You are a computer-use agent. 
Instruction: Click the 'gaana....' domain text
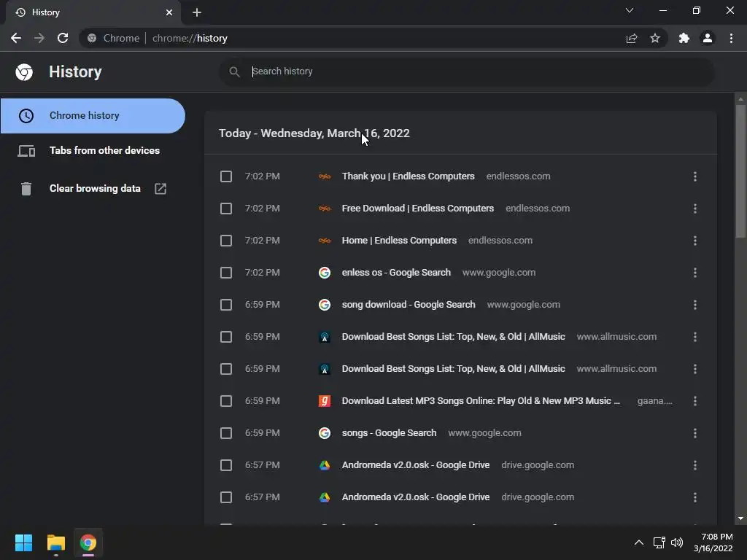click(655, 401)
